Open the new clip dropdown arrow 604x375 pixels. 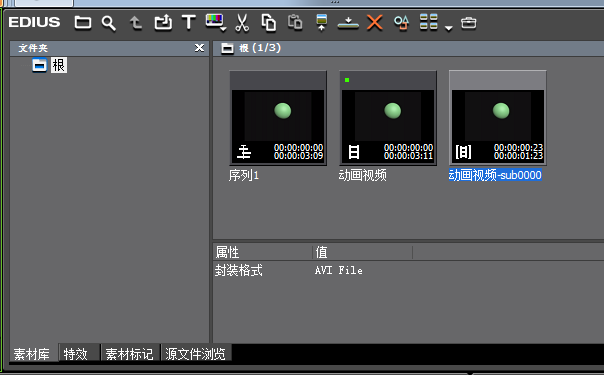click(223, 29)
